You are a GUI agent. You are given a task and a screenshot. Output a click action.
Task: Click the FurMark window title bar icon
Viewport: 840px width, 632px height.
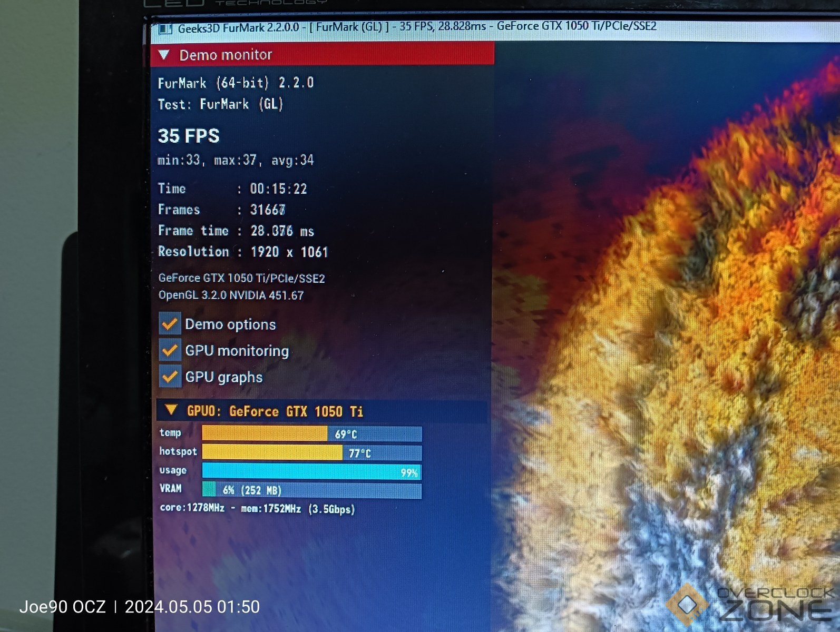coord(165,28)
